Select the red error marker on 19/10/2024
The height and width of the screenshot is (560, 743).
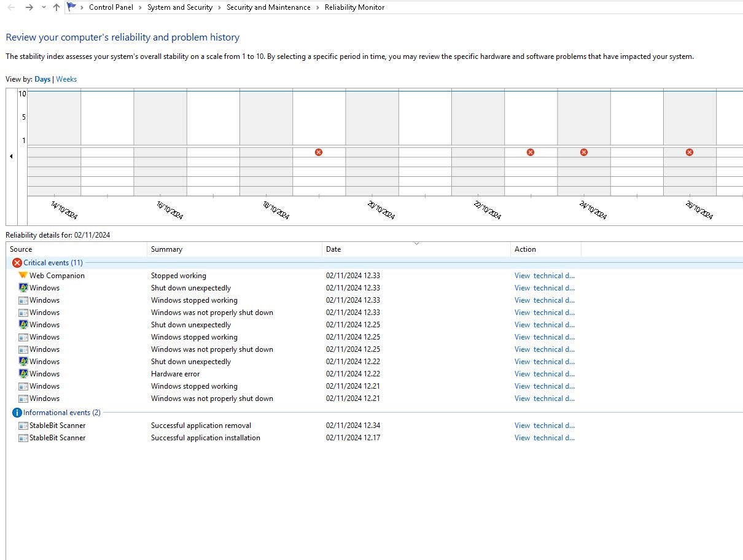point(319,152)
